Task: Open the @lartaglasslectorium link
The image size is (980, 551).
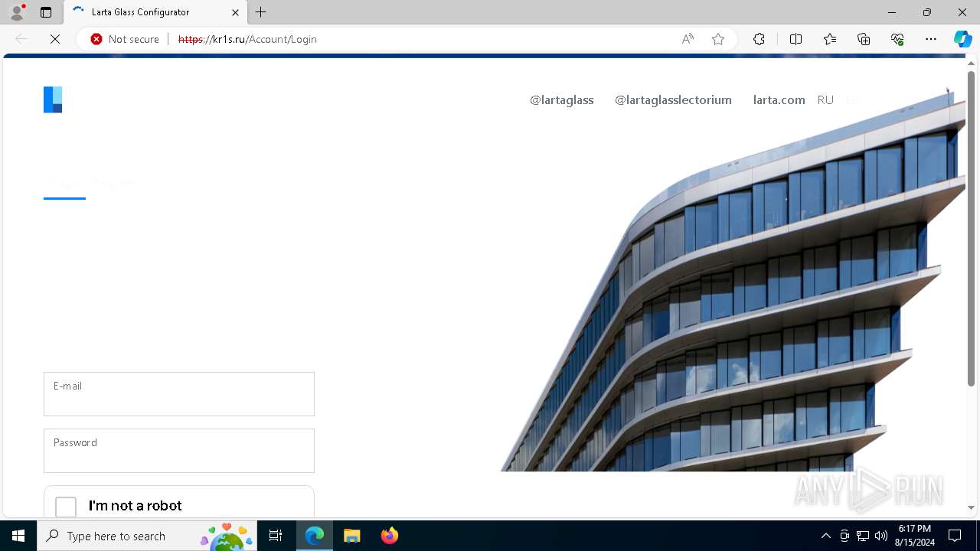Action: 673,100
